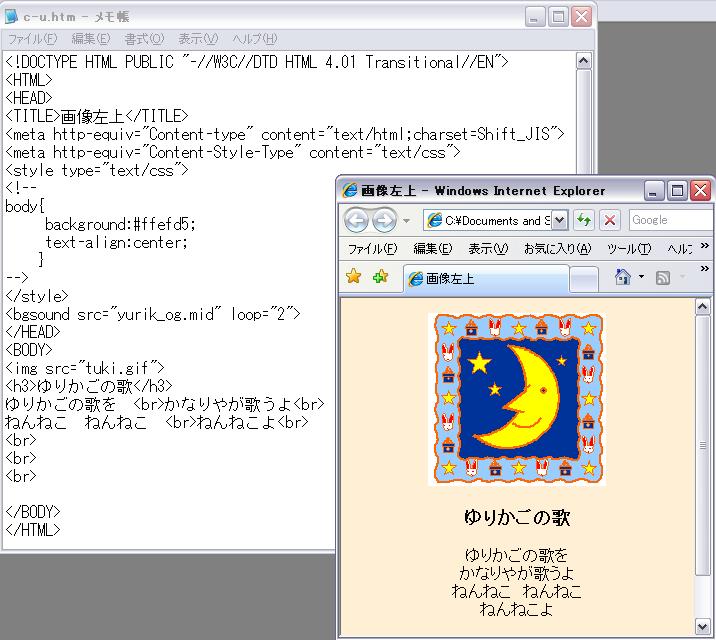Maximize the Notepad window
The width and height of the screenshot is (716, 640).
point(558,17)
